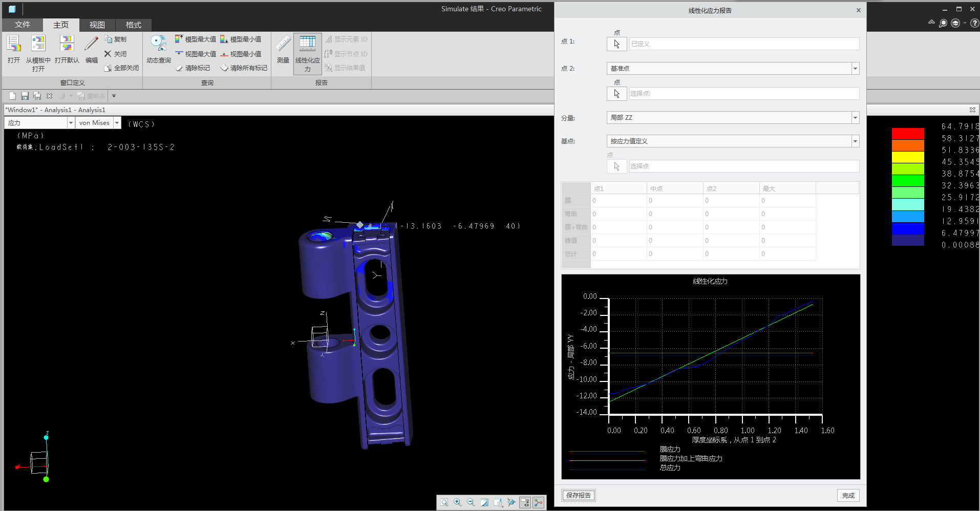Click Close (关闭) with the X icon

(115, 54)
